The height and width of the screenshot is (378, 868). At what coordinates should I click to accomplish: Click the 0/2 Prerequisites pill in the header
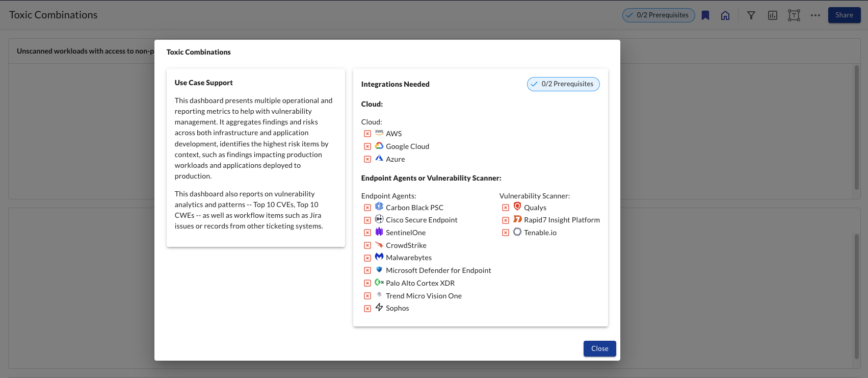(x=659, y=15)
